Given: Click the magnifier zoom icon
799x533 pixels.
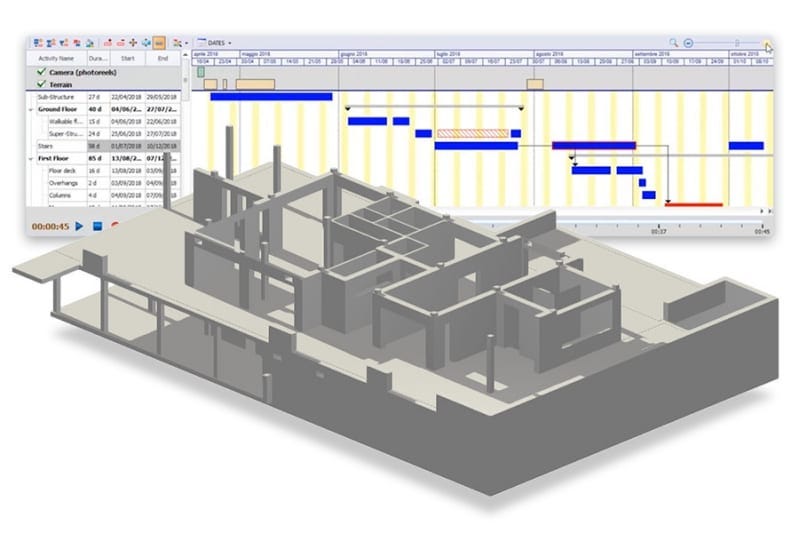Looking at the screenshot, I should tap(674, 43).
